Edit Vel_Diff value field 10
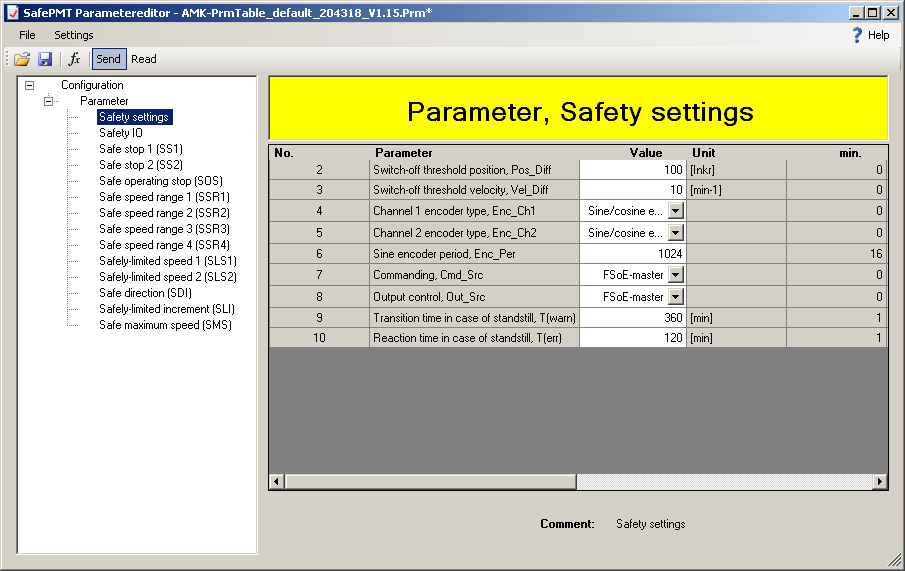 point(633,190)
